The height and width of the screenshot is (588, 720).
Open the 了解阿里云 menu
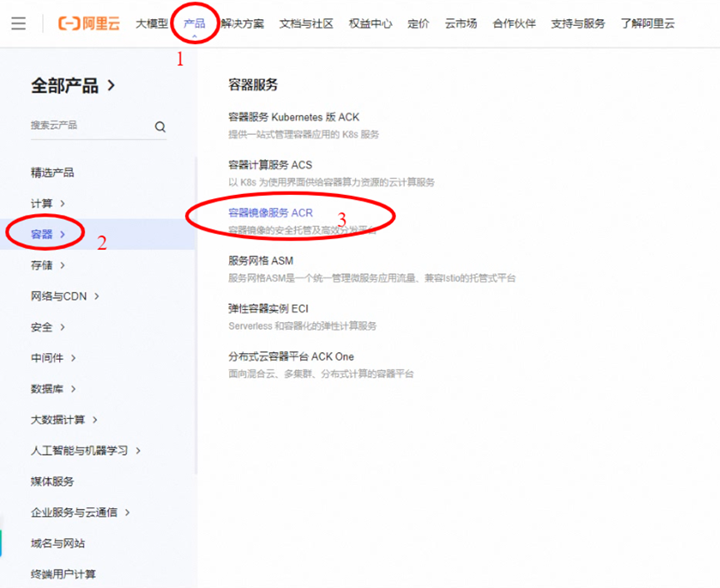click(647, 23)
